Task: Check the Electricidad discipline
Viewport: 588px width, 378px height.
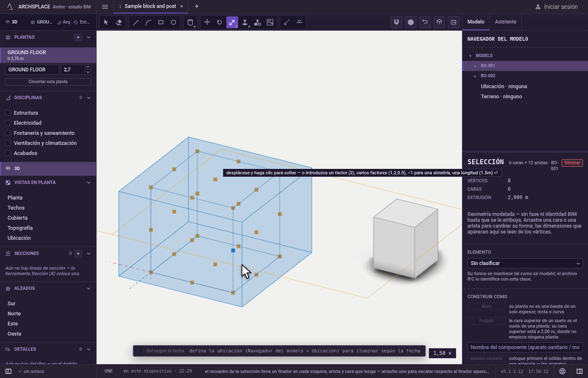Action: [x=8, y=123]
